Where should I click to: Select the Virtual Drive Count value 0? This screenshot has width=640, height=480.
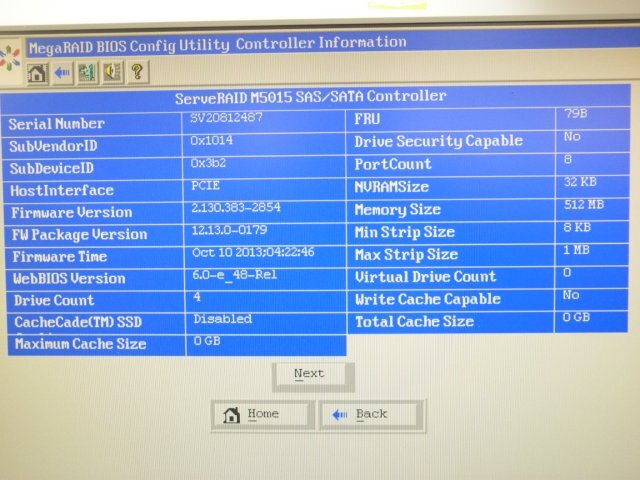click(567, 272)
